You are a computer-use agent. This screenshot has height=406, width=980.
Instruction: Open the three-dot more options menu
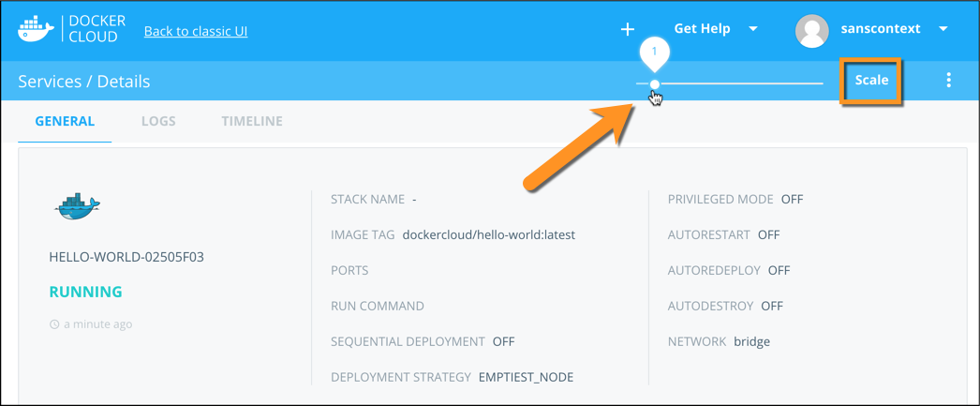[x=948, y=81]
